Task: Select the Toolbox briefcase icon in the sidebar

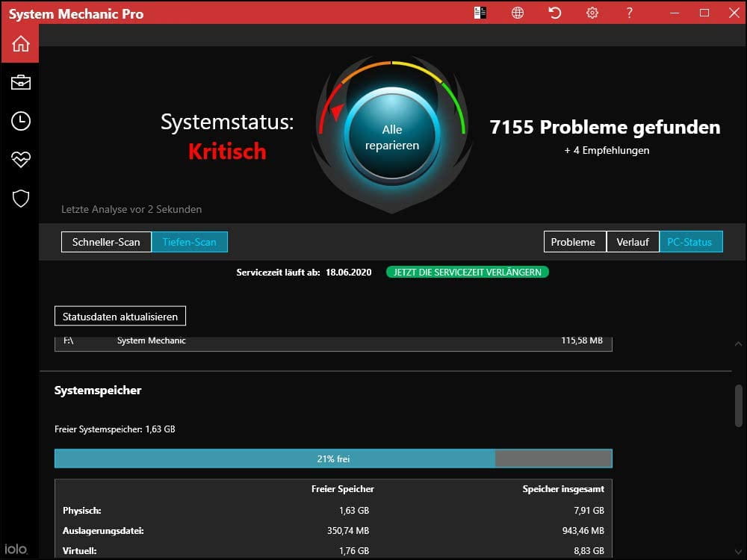Action: click(20, 82)
